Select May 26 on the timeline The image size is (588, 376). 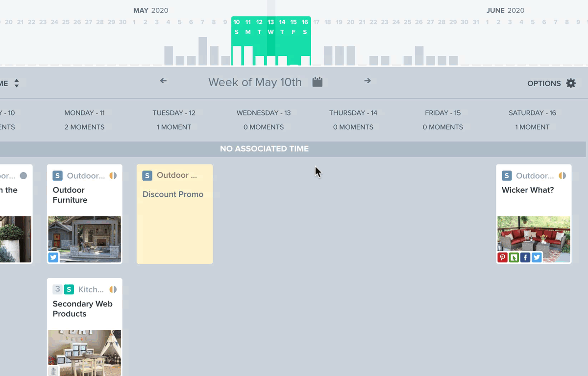[419, 22]
